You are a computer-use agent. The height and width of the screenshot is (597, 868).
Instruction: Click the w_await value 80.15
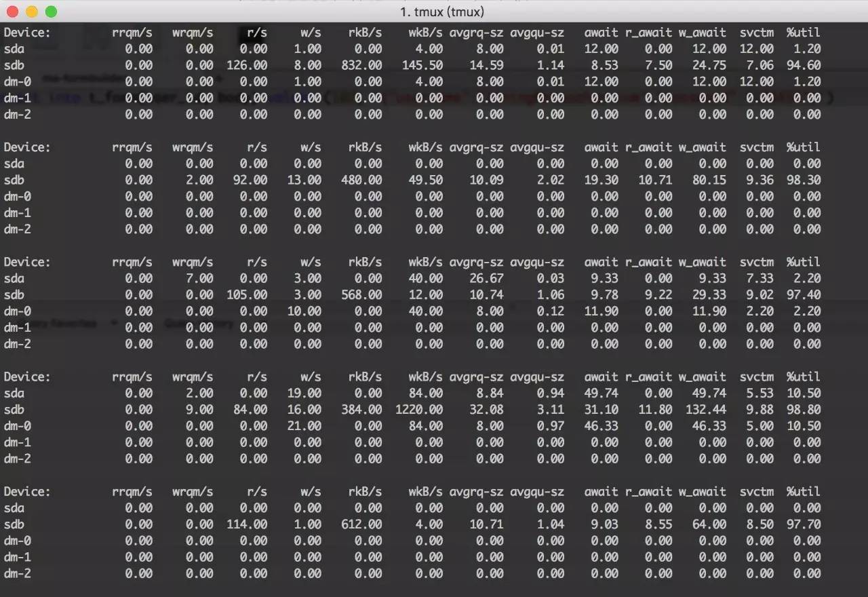click(x=710, y=180)
